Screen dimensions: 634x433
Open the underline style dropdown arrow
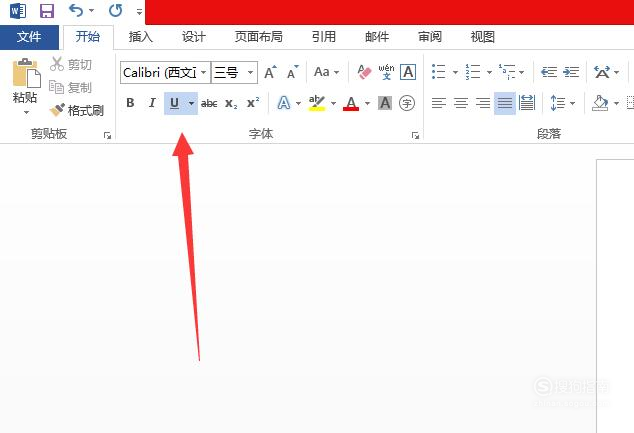(x=192, y=103)
